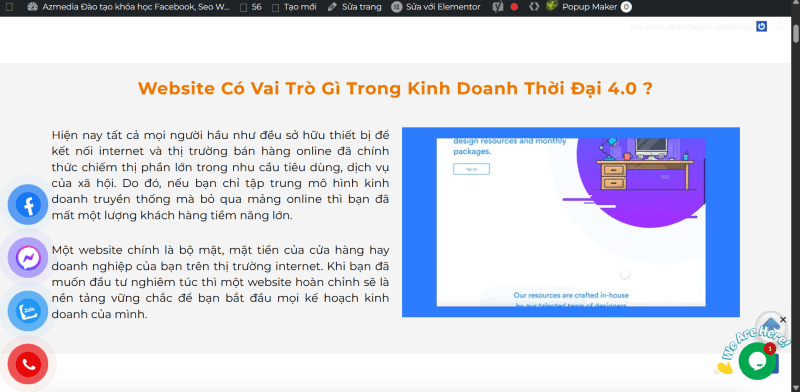800x392 pixels.
Task: Click the Elementor logo icon
Action: pos(396,7)
